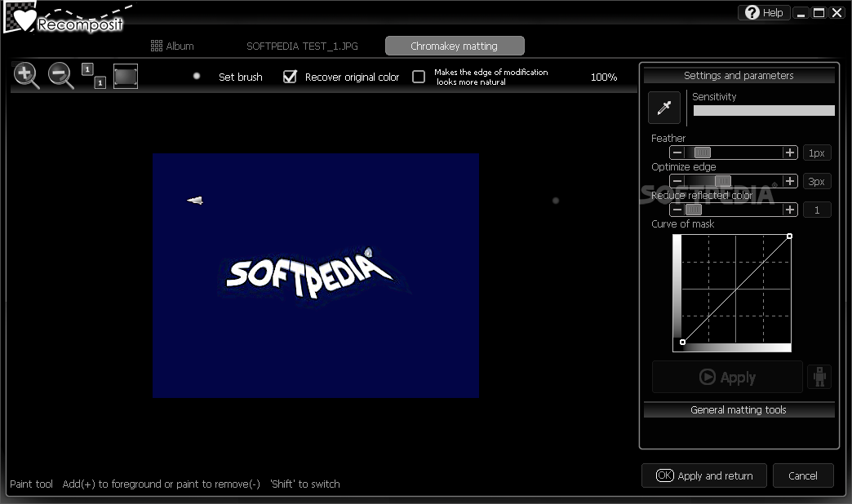Image resolution: width=852 pixels, height=504 pixels.
Task: Select the Chromakey matting tab
Action: 455,46
